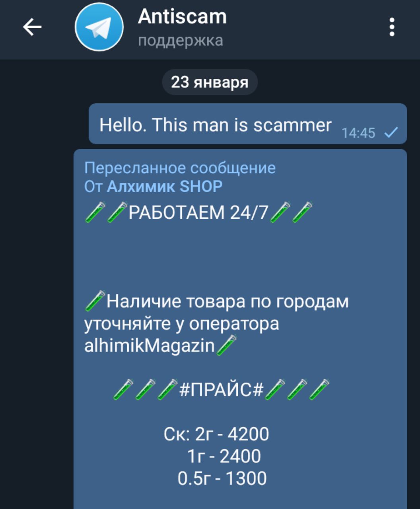The height and width of the screenshot is (509, 420).
Task: Click the alhimikMagazin operator name
Action: pyautogui.click(x=150, y=346)
